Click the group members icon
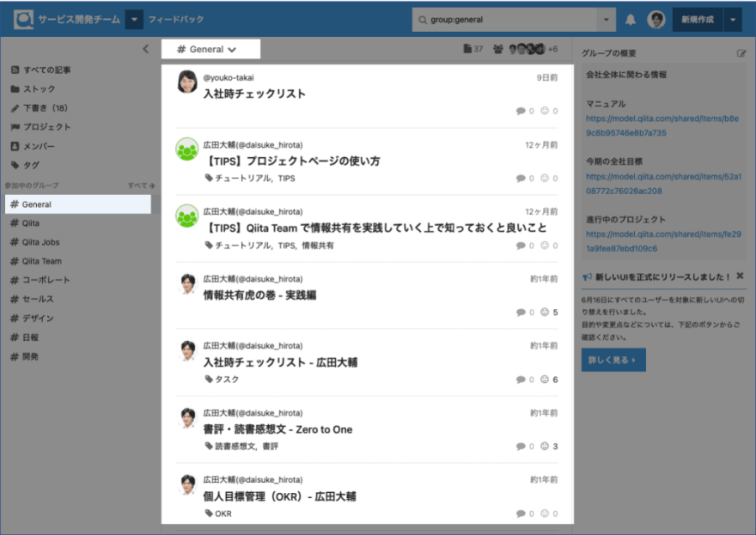 click(498, 49)
